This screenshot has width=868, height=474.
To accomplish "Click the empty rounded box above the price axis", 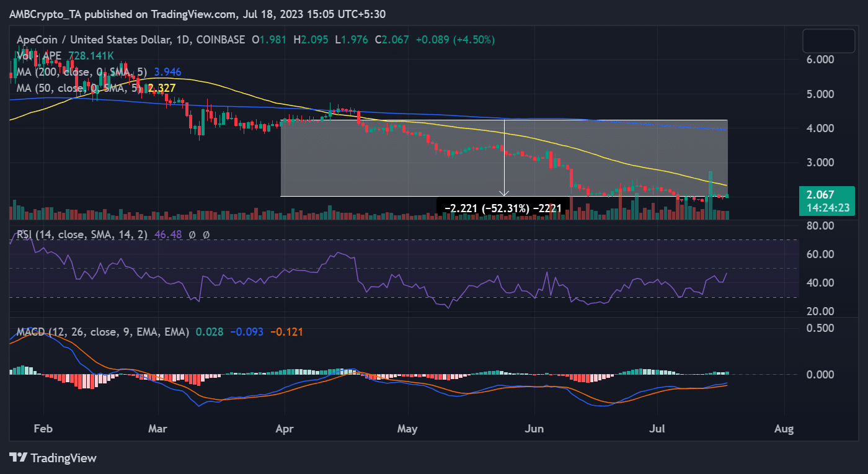I will (x=828, y=41).
